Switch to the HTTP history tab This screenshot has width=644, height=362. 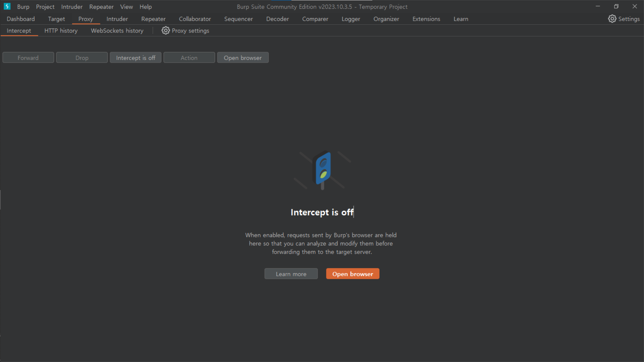[x=61, y=31]
